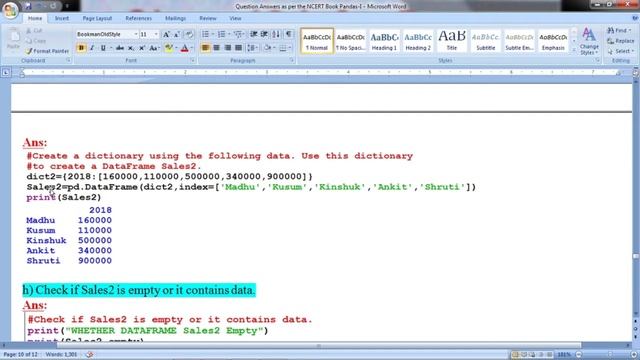Toggle Italic formatting
The image size is (640, 360).
pos(92,48)
